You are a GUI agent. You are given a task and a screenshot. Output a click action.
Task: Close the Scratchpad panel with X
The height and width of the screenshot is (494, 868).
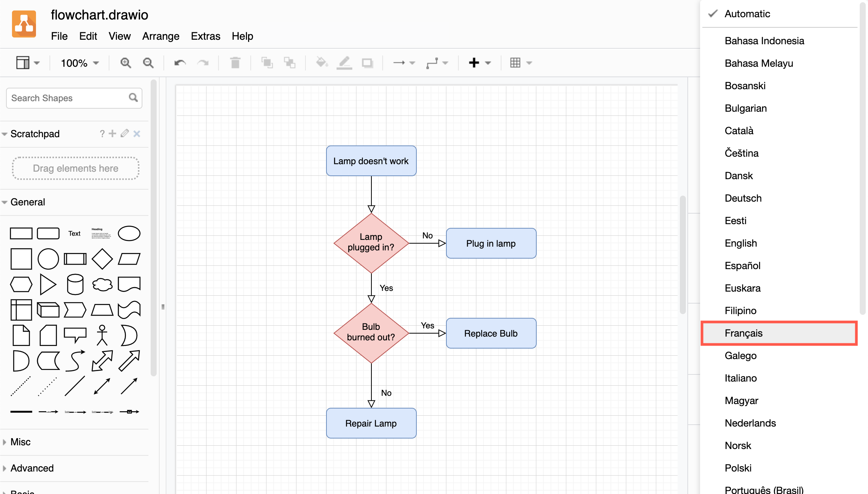(137, 133)
